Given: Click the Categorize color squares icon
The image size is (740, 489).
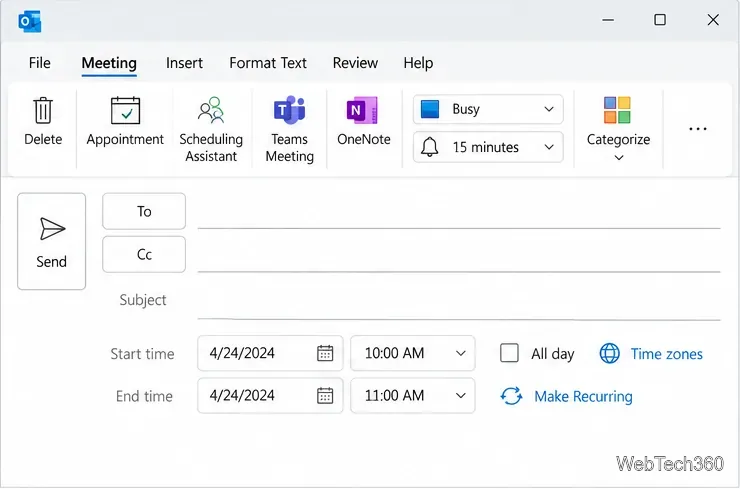Looking at the screenshot, I should tap(617, 110).
